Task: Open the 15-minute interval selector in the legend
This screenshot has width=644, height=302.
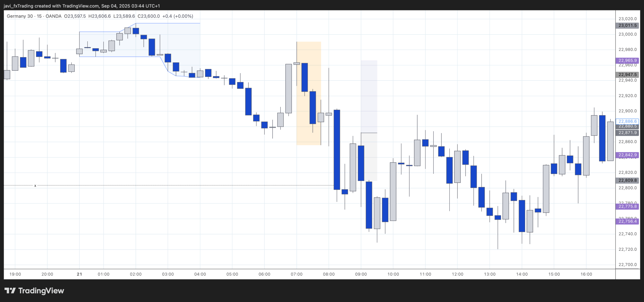Action: 40,16
